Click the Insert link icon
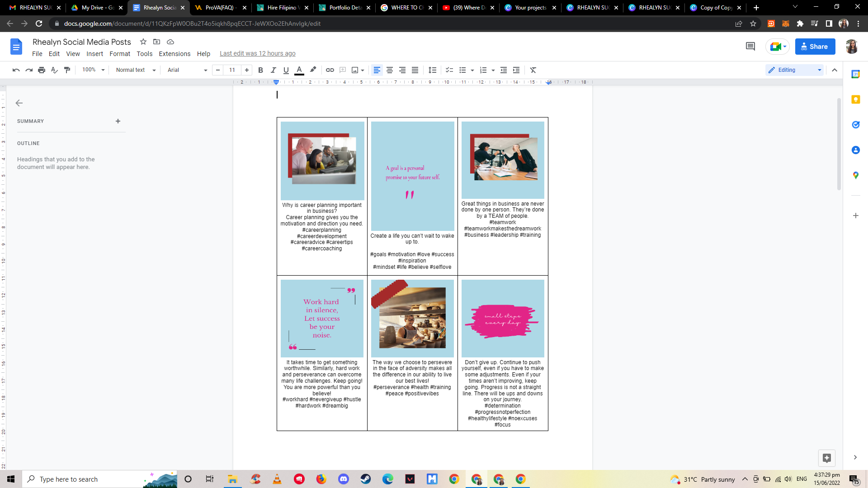 coord(330,70)
